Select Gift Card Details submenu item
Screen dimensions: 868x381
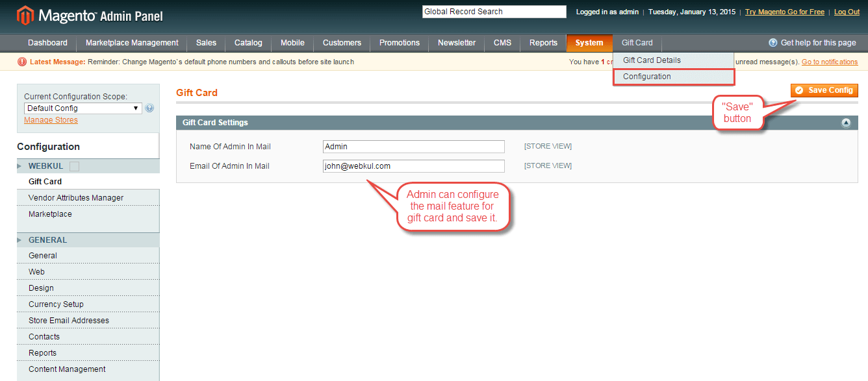point(673,60)
